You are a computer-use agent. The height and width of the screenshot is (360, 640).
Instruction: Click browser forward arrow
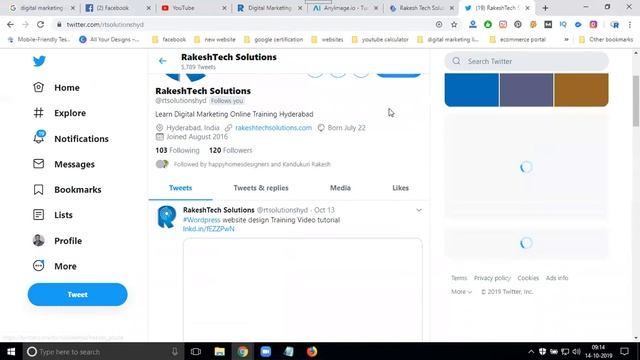[x=25, y=24]
